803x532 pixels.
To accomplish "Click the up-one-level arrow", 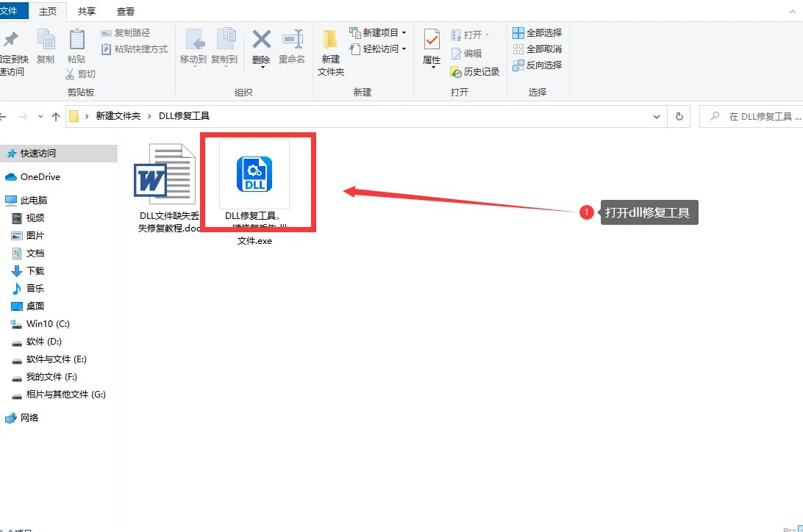I will (56, 117).
